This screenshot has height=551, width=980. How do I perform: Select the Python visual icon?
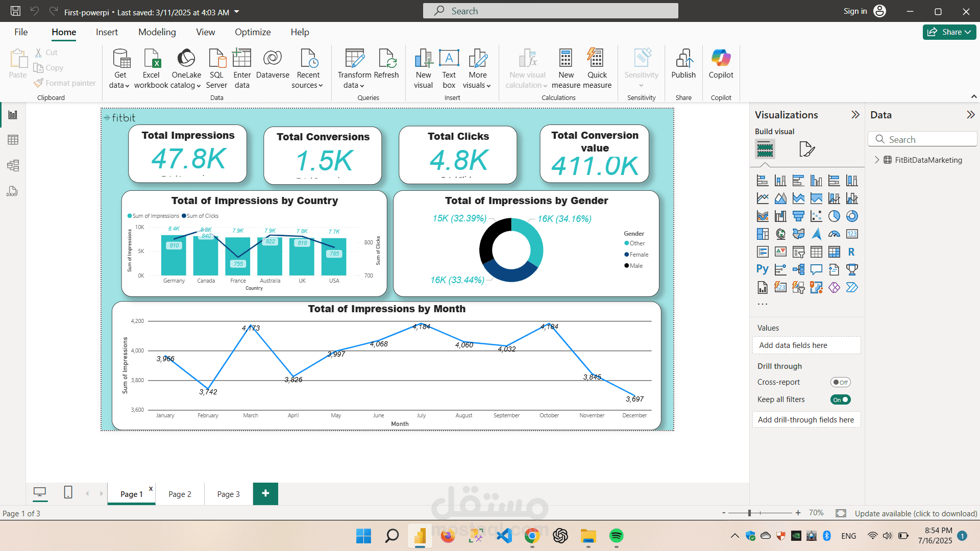tap(763, 269)
